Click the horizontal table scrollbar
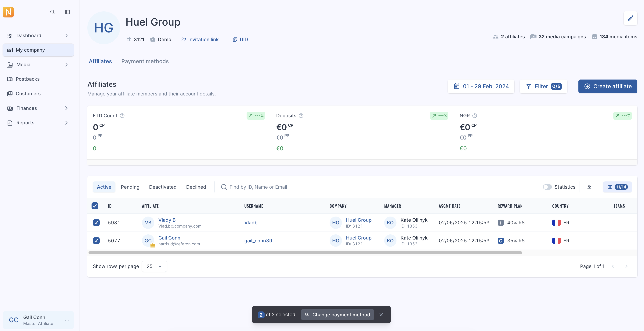This screenshot has height=331, width=644. click(x=305, y=253)
